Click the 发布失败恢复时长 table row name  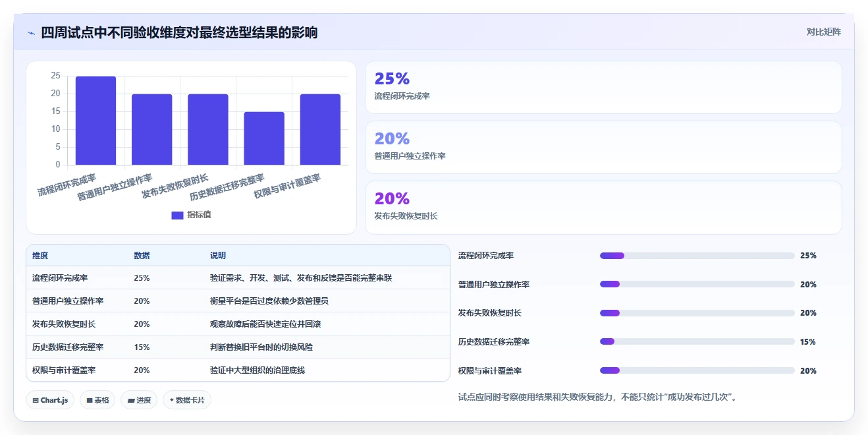pyautogui.click(x=64, y=324)
